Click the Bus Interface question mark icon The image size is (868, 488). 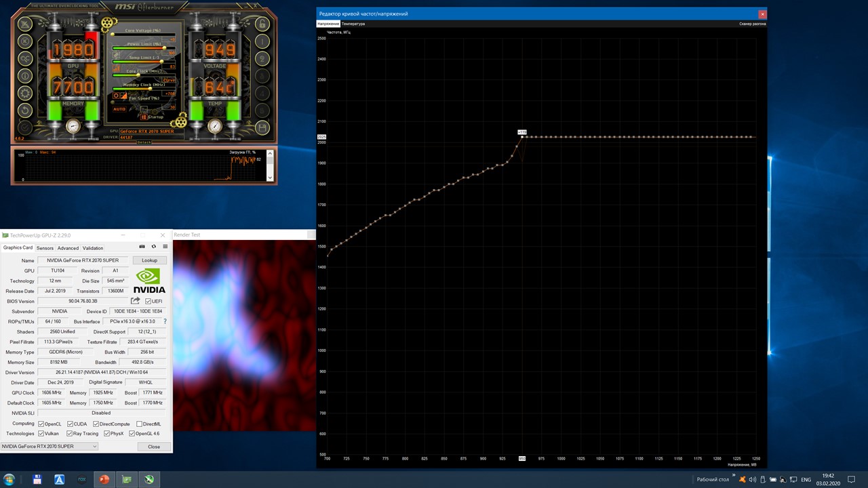[x=165, y=321]
